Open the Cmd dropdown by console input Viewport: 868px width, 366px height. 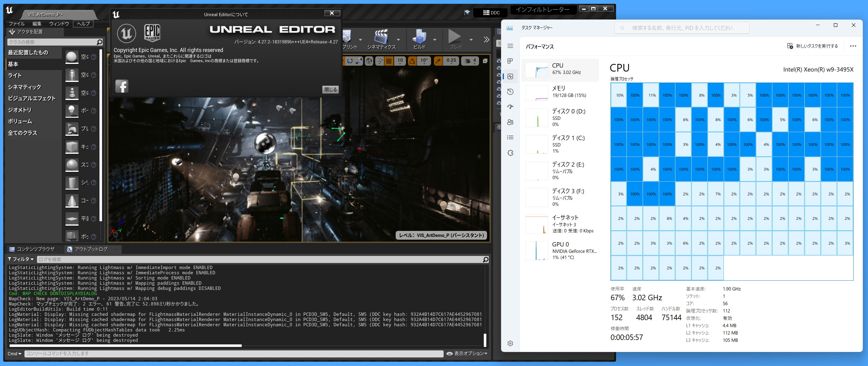click(x=14, y=353)
